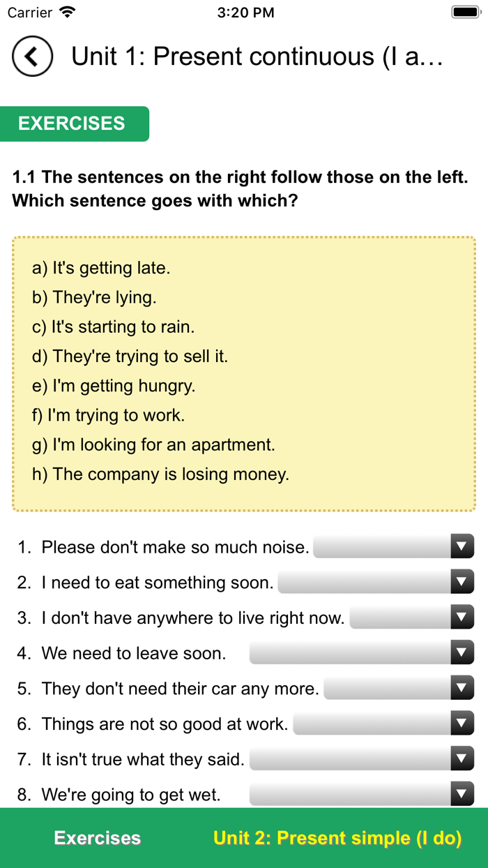Open the dropdown for sentence 5 about the car

460,688
